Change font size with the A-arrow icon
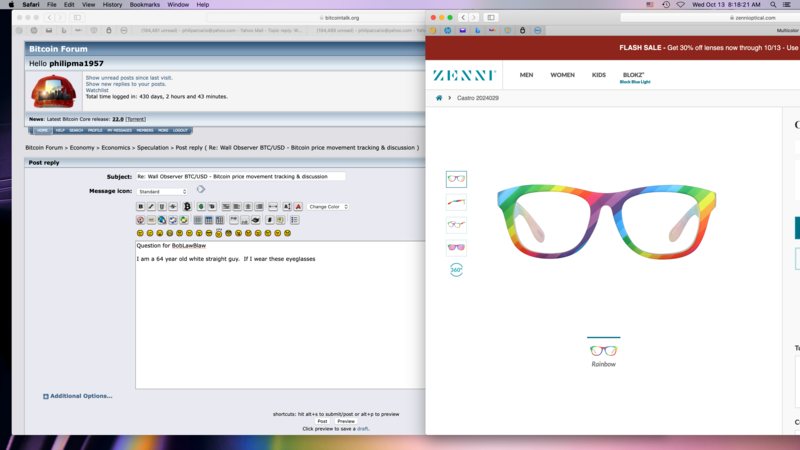This screenshot has height=450, width=800. click(287, 207)
